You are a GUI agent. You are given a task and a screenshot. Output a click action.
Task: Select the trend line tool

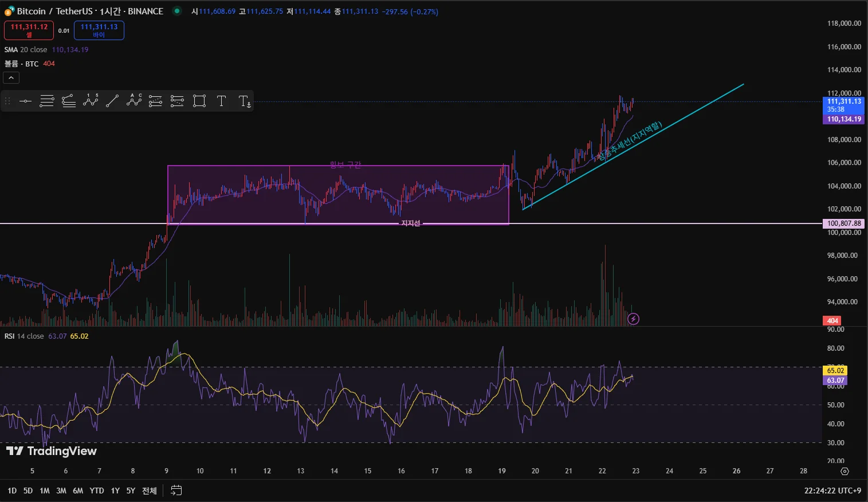click(x=112, y=101)
